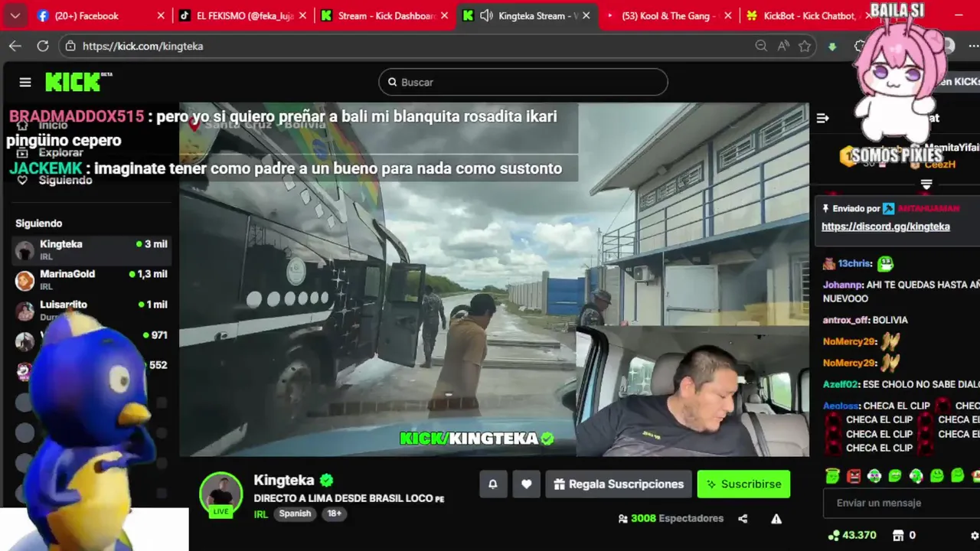980x551 pixels.
Task: Click the Siguiendo sidebar nav item
Action: coord(55,180)
